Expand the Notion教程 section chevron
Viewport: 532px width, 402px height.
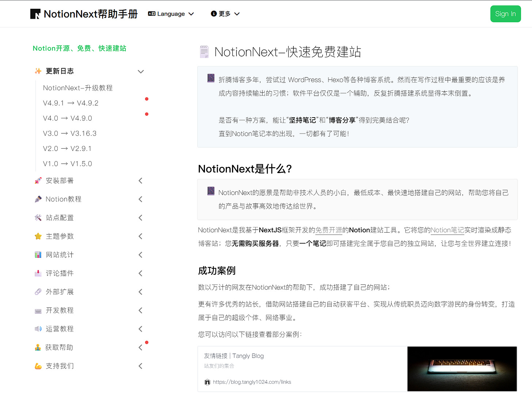tap(141, 199)
